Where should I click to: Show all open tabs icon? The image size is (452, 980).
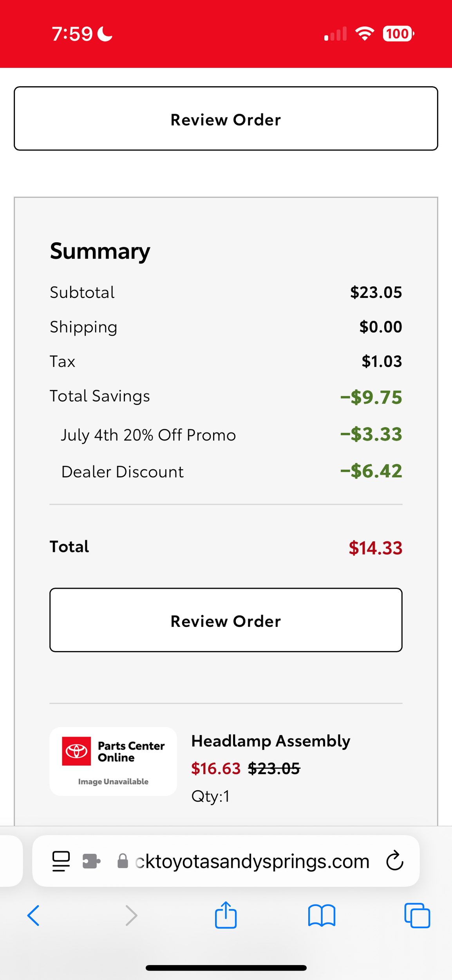pyautogui.click(x=417, y=916)
